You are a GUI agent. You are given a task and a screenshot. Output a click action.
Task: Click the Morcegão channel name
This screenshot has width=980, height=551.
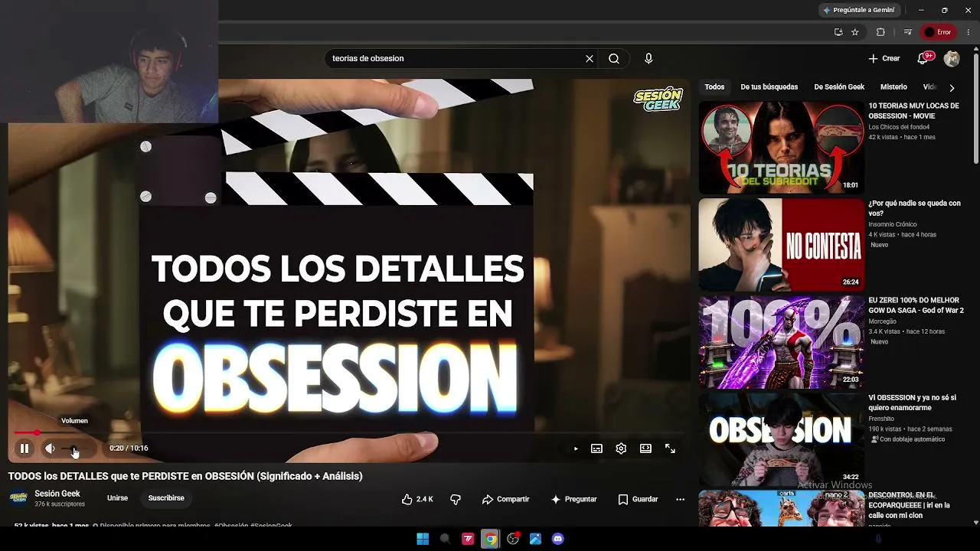coord(882,321)
